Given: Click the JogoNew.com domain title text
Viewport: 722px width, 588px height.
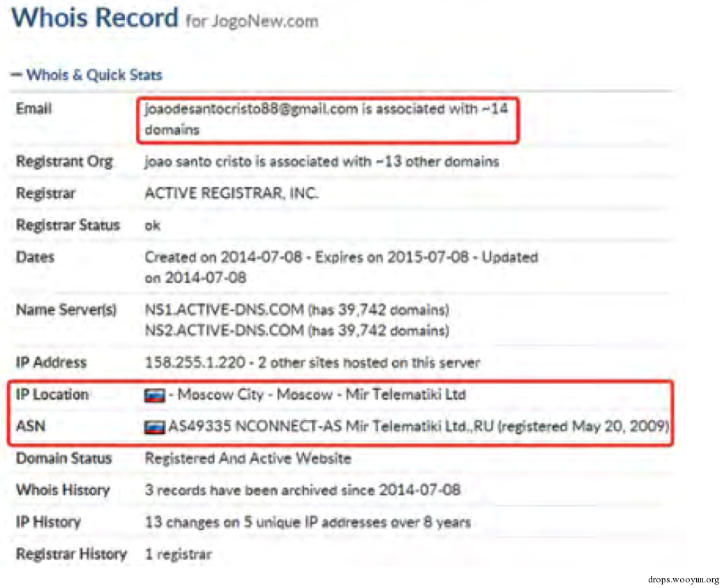Looking at the screenshot, I should coord(264,21).
